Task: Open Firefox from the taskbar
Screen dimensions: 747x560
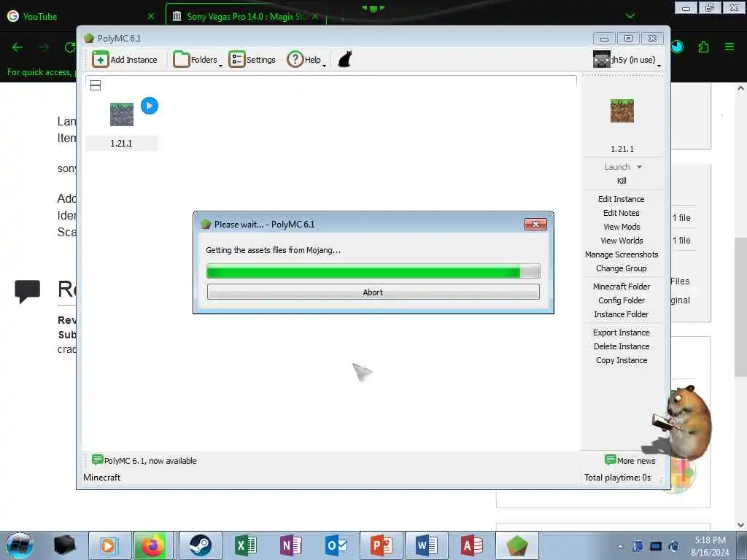Action: coord(153,545)
